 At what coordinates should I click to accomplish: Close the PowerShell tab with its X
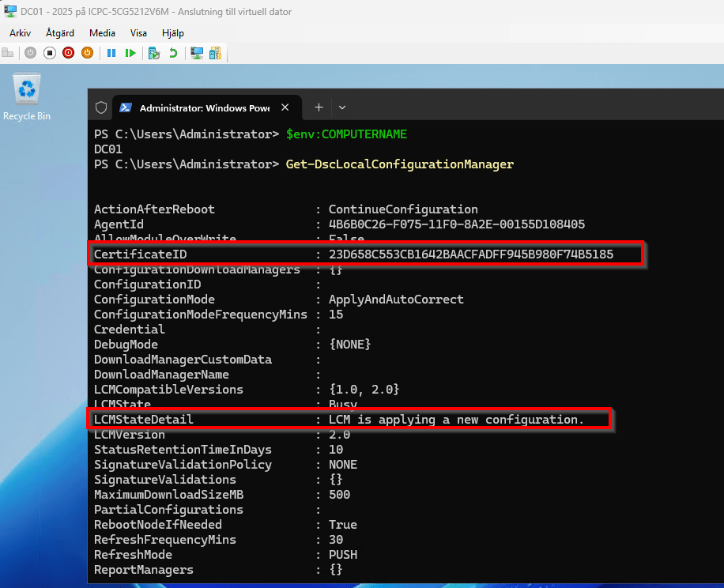click(285, 107)
